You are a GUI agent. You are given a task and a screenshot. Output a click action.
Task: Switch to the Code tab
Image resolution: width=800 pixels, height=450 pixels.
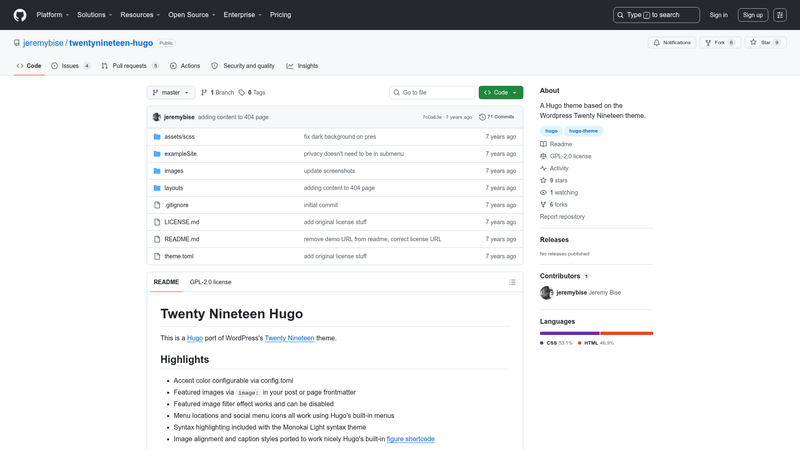pyautogui.click(x=29, y=66)
